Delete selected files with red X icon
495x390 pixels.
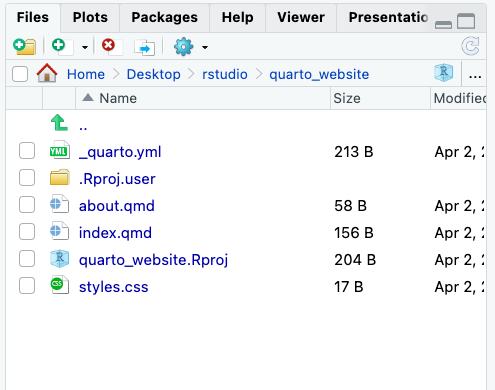(112, 46)
